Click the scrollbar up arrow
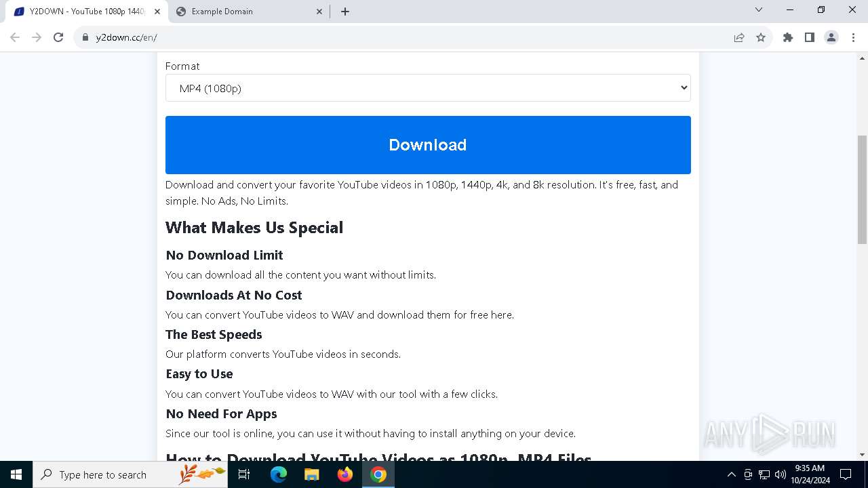Image resolution: width=868 pixels, height=488 pixels. pos(862,58)
